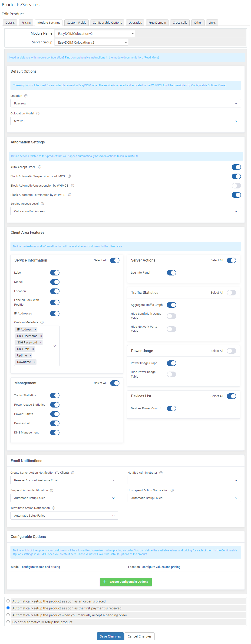Remove SSH Username metadata tag

pos(41,336)
